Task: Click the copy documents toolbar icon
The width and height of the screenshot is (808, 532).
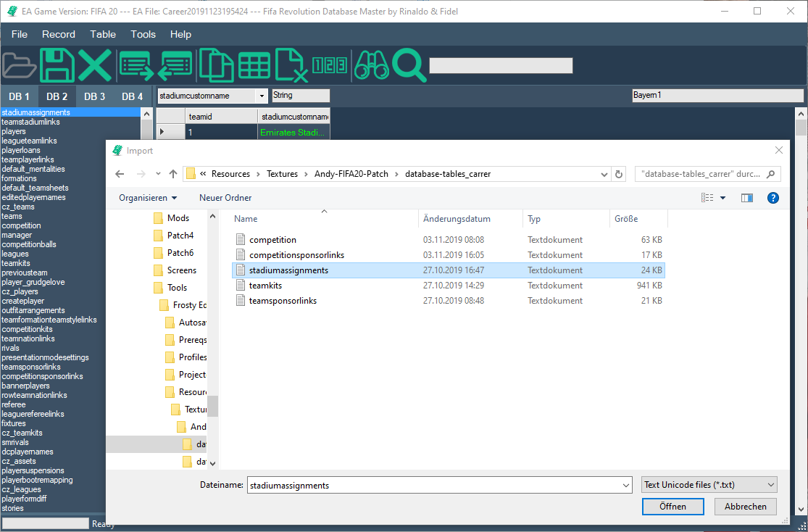Action: pos(216,65)
